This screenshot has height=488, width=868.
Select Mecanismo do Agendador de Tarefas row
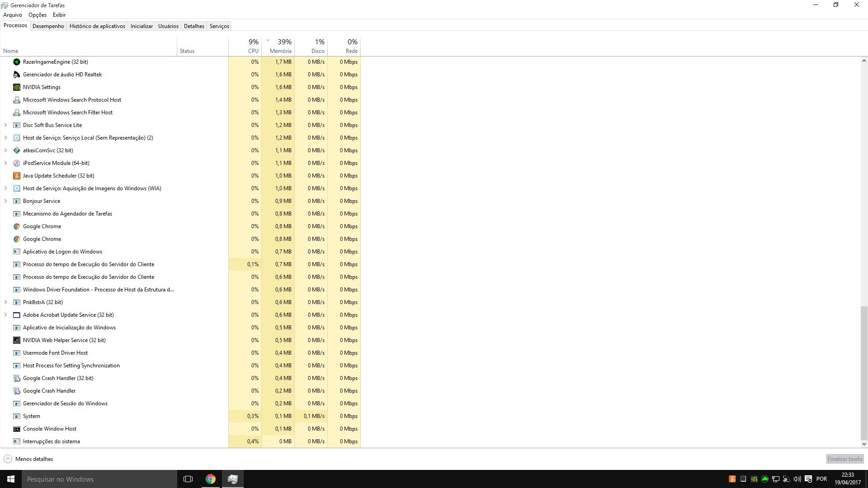pos(181,214)
